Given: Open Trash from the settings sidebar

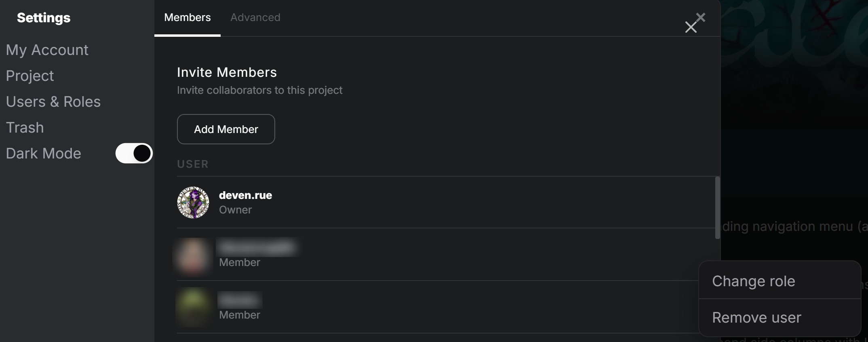Looking at the screenshot, I should [x=25, y=127].
